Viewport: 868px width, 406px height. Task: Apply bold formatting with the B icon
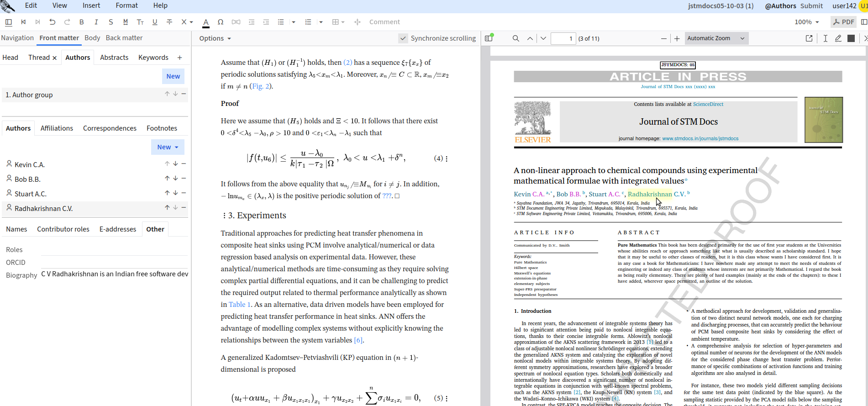pyautogui.click(x=81, y=22)
